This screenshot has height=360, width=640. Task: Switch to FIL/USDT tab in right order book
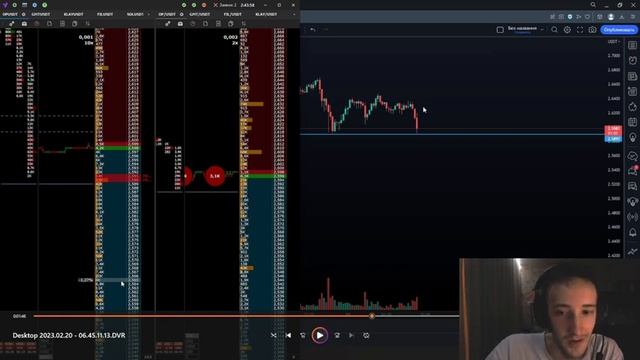233,14
